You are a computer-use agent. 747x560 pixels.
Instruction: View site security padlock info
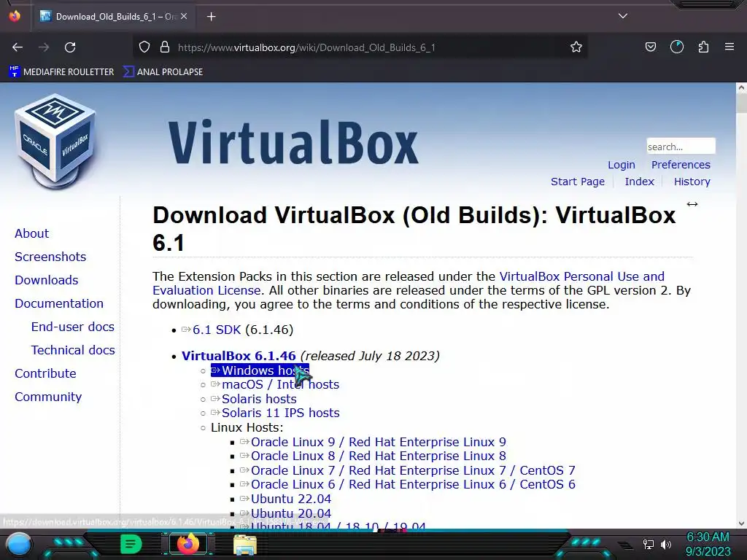(x=165, y=47)
